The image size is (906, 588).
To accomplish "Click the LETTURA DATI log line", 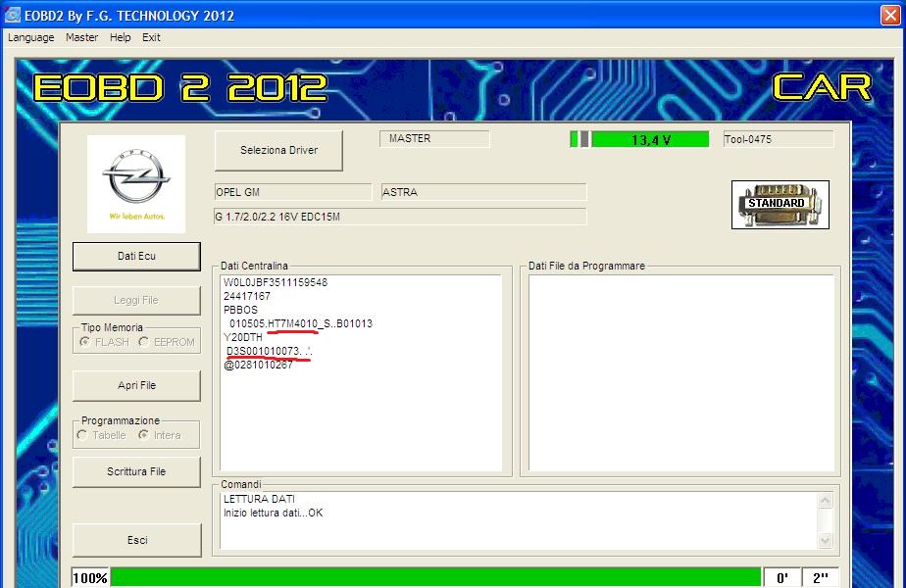I will pyautogui.click(x=259, y=499).
